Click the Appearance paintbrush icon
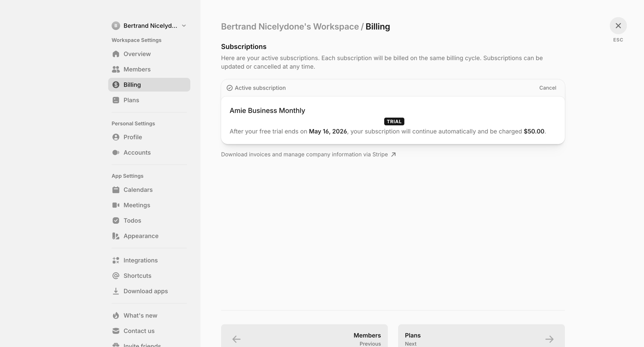Image resolution: width=644 pixels, height=347 pixels. pyautogui.click(x=116, y=236)
